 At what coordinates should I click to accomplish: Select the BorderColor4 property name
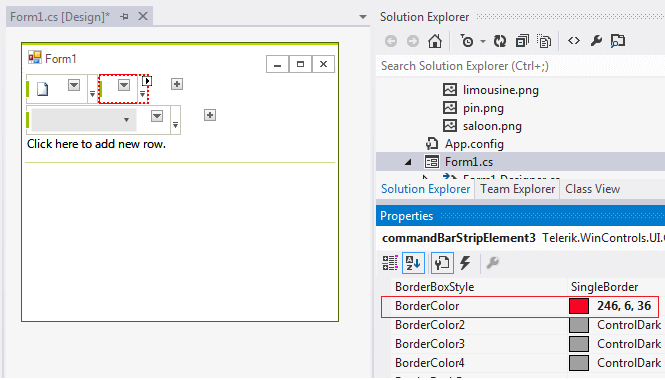[430, 363]
